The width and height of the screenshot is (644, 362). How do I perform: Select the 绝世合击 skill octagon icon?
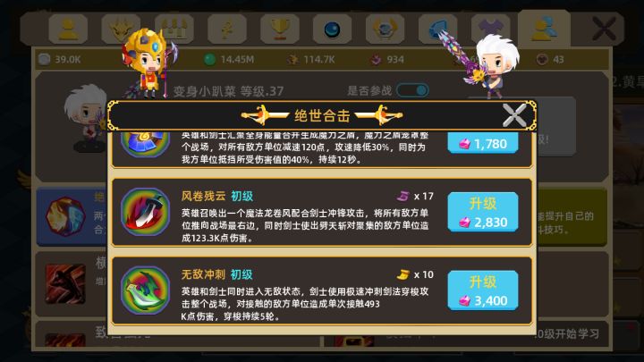(x=65, y=216)
